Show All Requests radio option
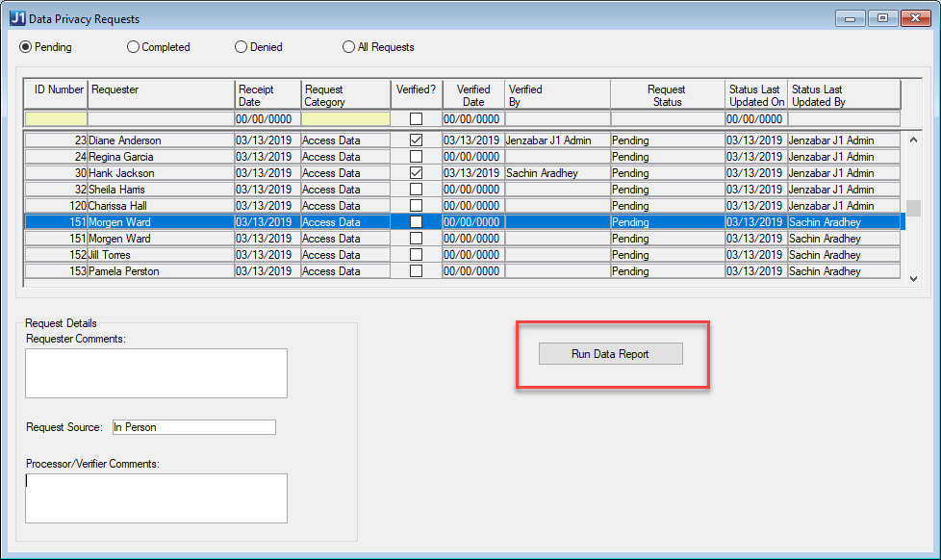Image resolution: width=941 pixels, height=560 pixels. click(349, 47)
